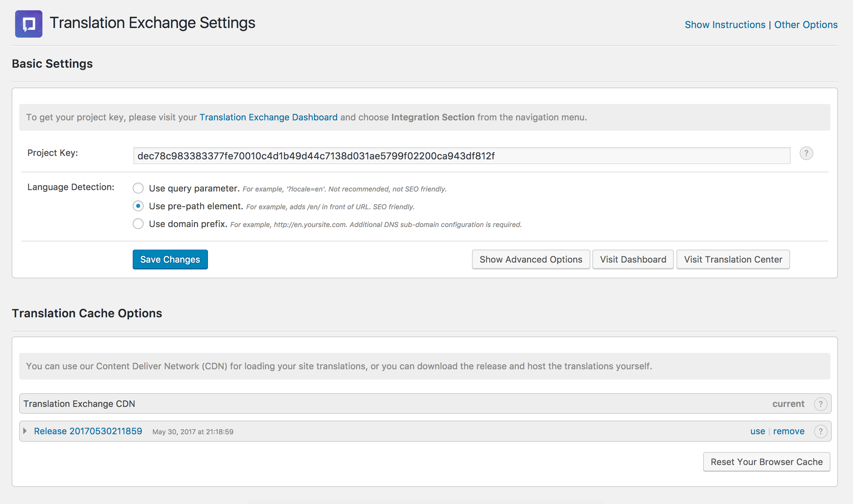853x504 pixels.
Task: Open Other Options link
Action: coord(806,25)
